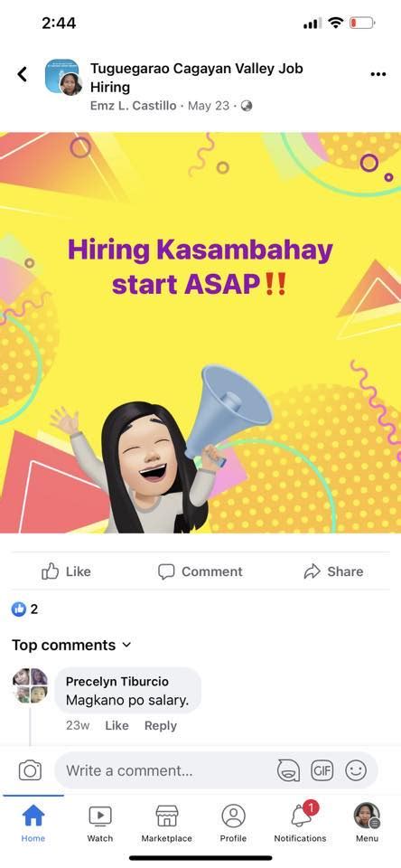
Task: Open the Hiring Kasambahay post image
Action: tap(200, 332)
